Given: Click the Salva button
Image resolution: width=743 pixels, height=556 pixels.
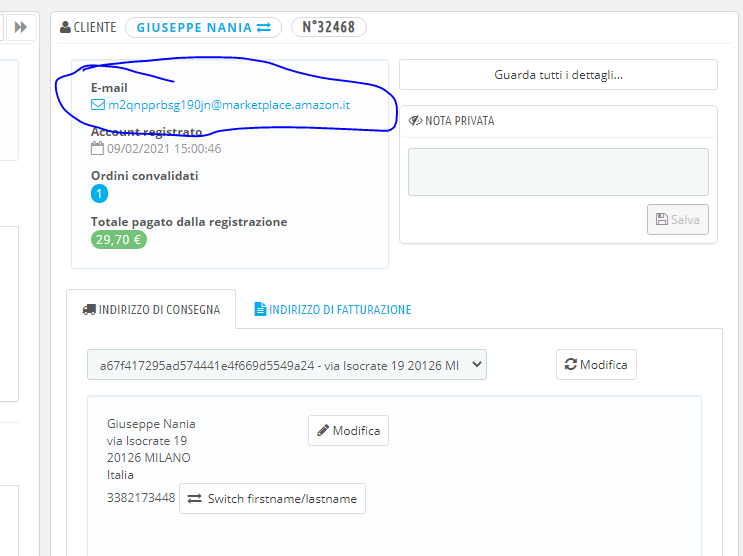Looking at the screenshot, I should [678, 219].
